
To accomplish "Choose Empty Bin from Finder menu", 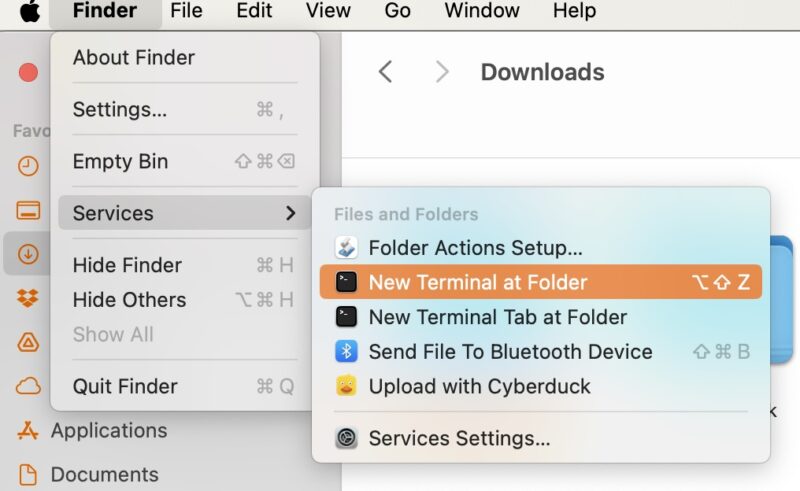I will (x=120, y=161).
